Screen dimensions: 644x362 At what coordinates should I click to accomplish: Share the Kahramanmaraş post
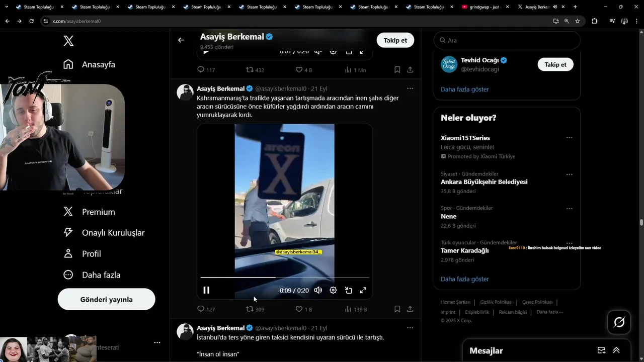[x=410, y=309]
